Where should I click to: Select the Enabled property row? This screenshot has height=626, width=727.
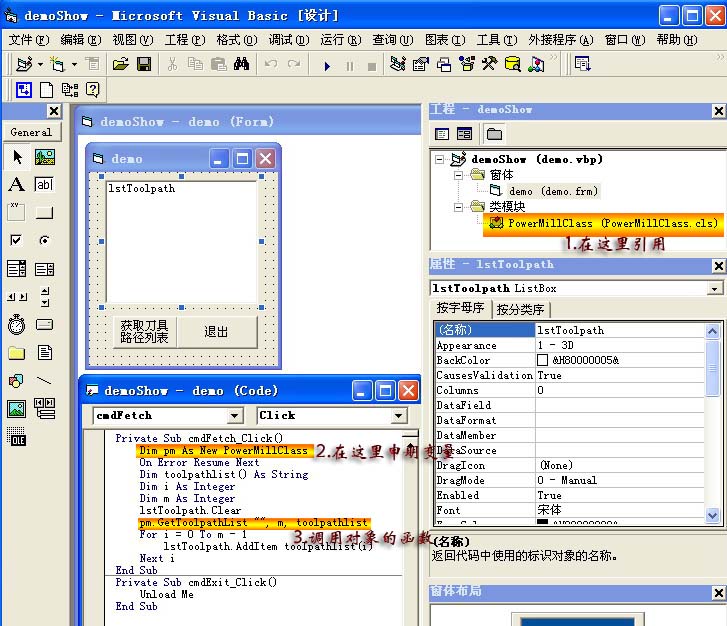tap(570, 496)
